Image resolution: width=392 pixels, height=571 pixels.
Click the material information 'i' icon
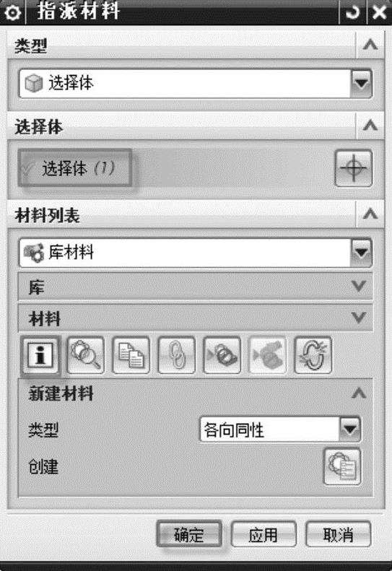pyautogui.click(x=40, y=355)
